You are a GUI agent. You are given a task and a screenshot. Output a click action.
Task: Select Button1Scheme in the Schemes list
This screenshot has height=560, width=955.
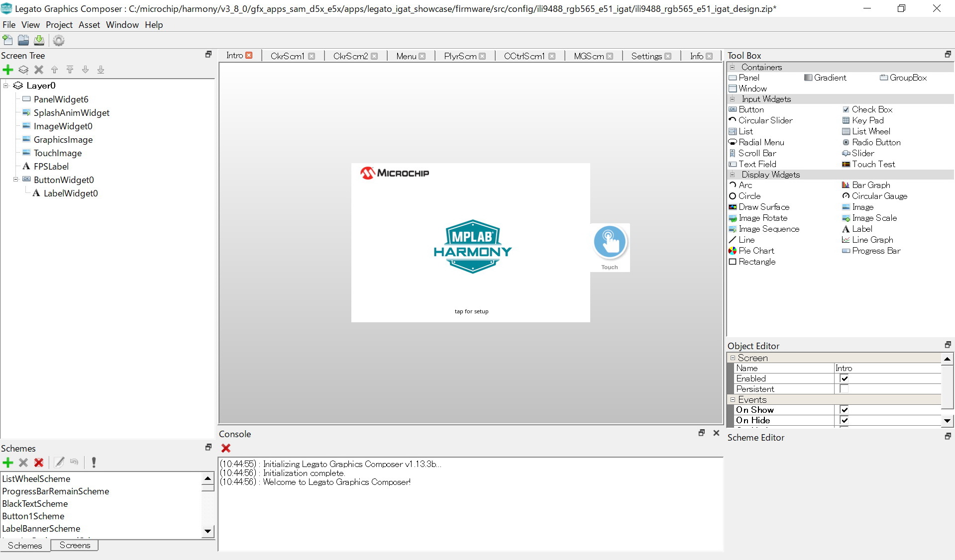tap(33, 516)
